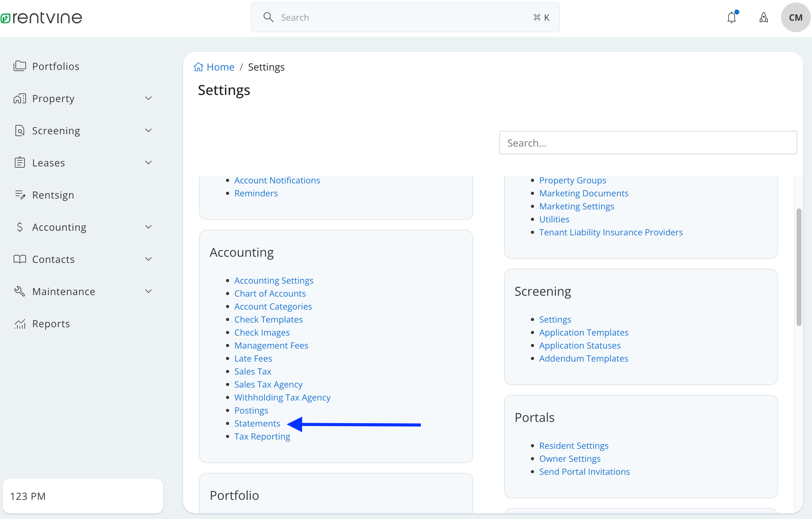Open Resident Settings under Portals
Viewport: 812px width, 519px height.
click(x=574, y=445)
